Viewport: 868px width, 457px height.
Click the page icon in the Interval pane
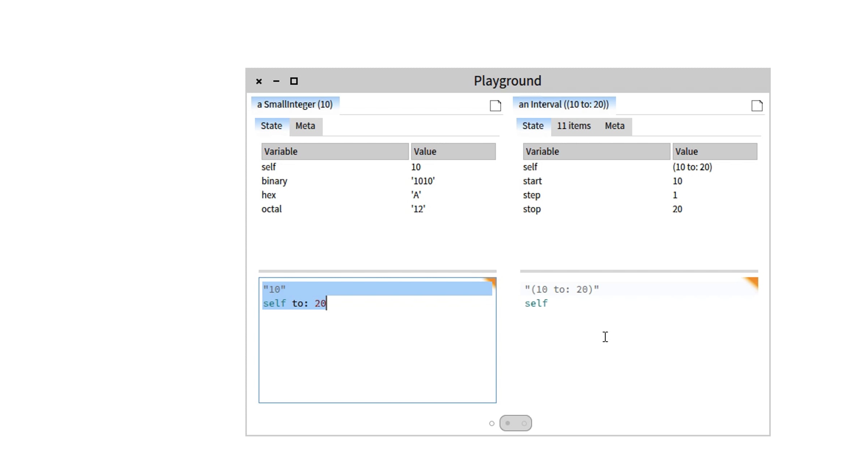(757, 106)
